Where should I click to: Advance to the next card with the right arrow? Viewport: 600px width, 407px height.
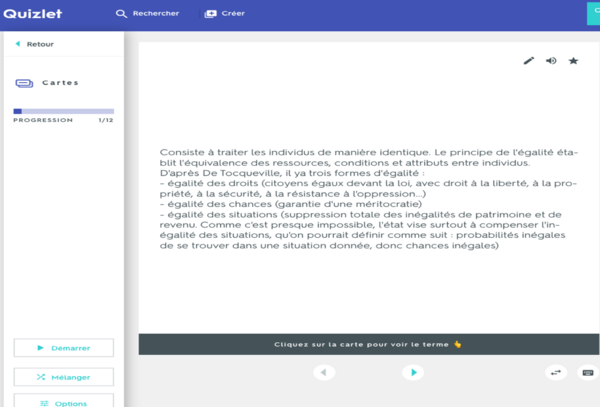pos(412,372)
